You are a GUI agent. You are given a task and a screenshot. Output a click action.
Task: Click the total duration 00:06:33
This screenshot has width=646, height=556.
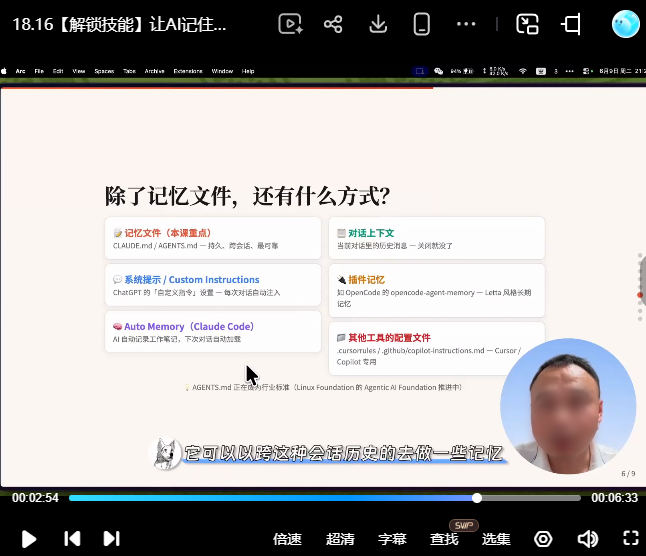614,498
